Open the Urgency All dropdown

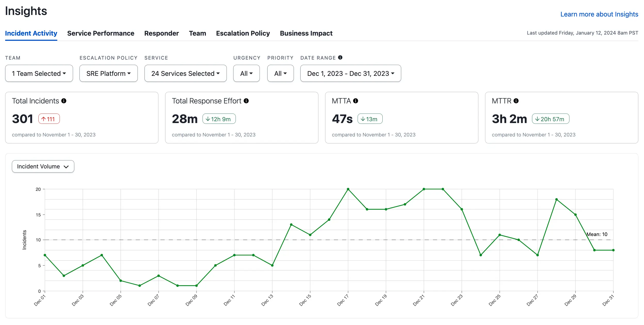[x=246, y=74]
